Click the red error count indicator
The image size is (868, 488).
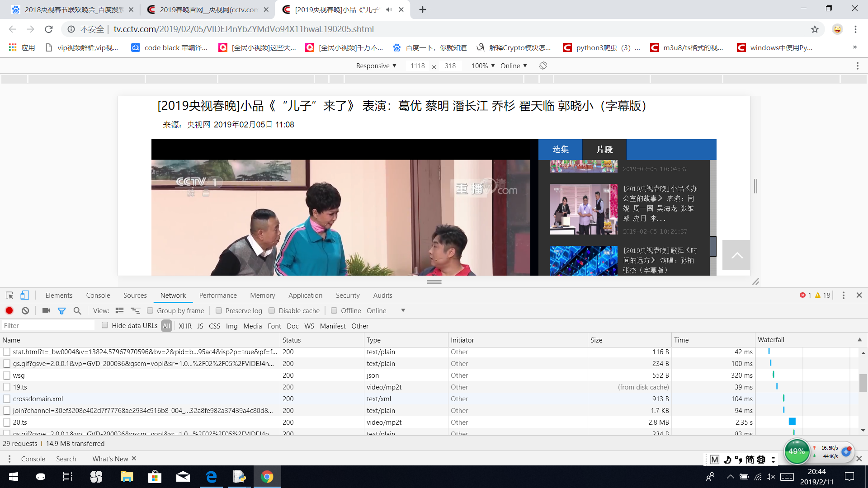(x=805, y=296)
